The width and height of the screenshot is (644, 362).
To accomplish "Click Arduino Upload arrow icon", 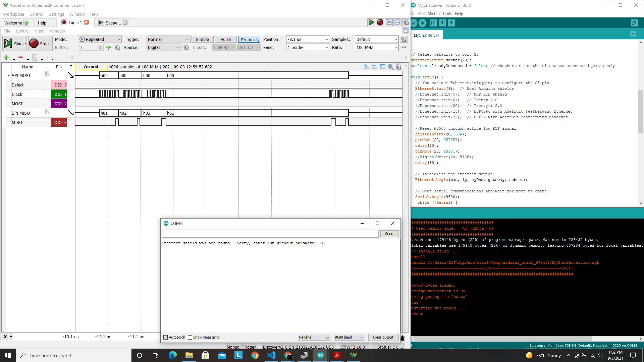I will [x=423, y=23].
